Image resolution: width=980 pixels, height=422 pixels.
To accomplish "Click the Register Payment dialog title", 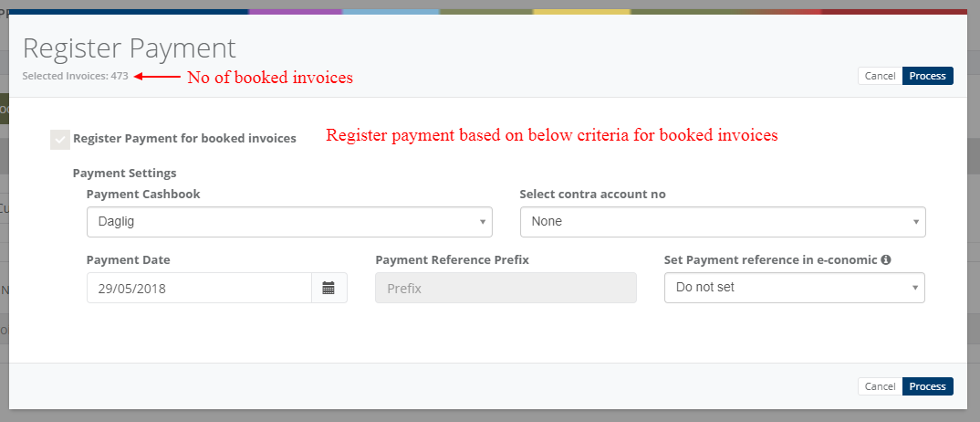I will [x=130, y=48].
